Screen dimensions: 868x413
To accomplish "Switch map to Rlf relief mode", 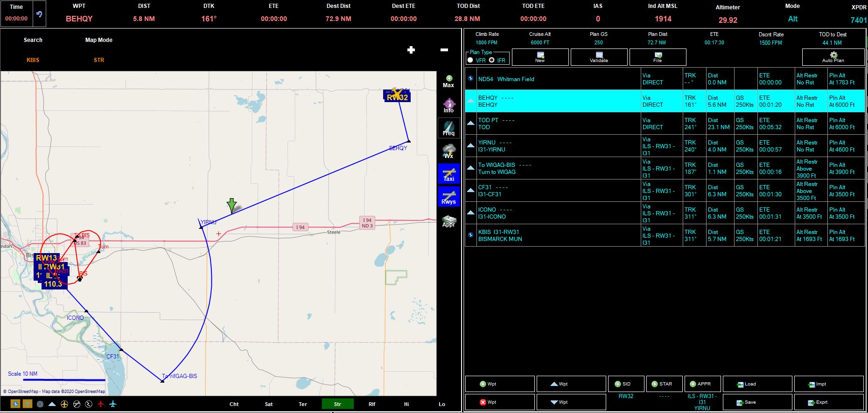I will coord(372,404).
